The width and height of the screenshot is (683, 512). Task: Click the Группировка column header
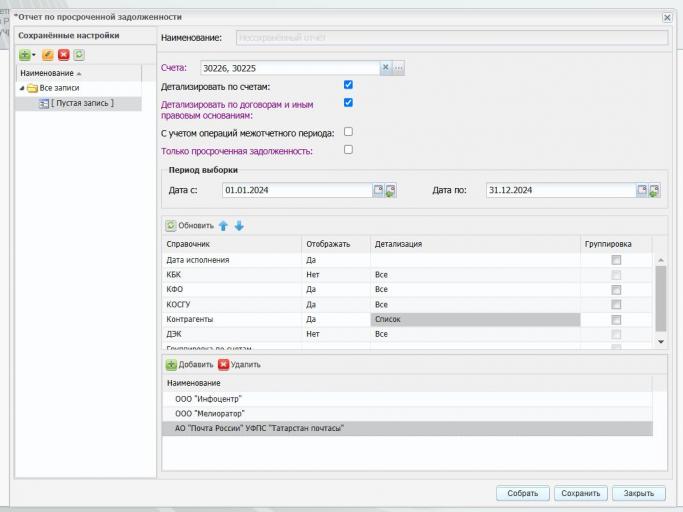click(616, 244)
